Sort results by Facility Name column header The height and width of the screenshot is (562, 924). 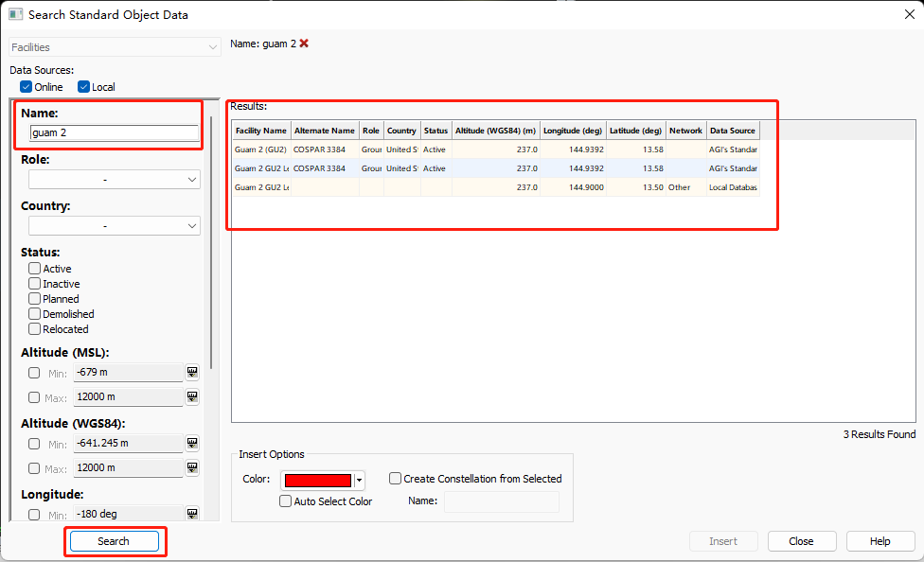tap(261, 131)
